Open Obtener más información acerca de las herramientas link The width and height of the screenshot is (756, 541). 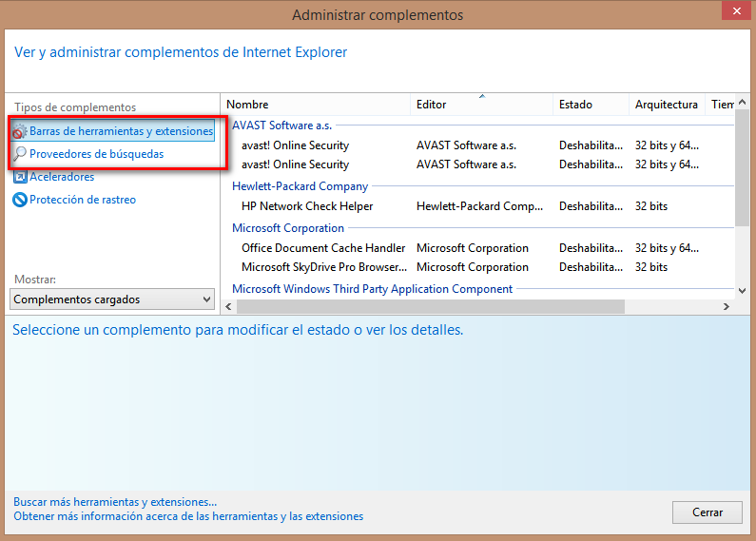[188, 516]
